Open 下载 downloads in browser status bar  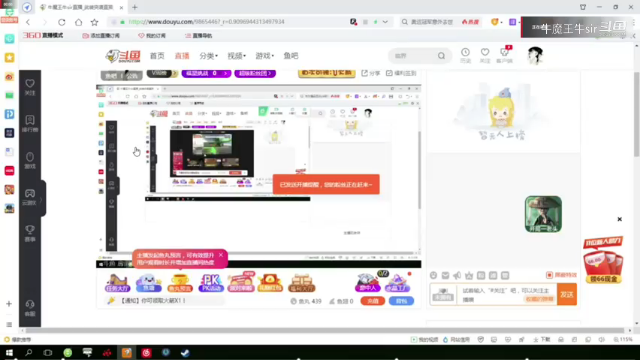[542, 340]
